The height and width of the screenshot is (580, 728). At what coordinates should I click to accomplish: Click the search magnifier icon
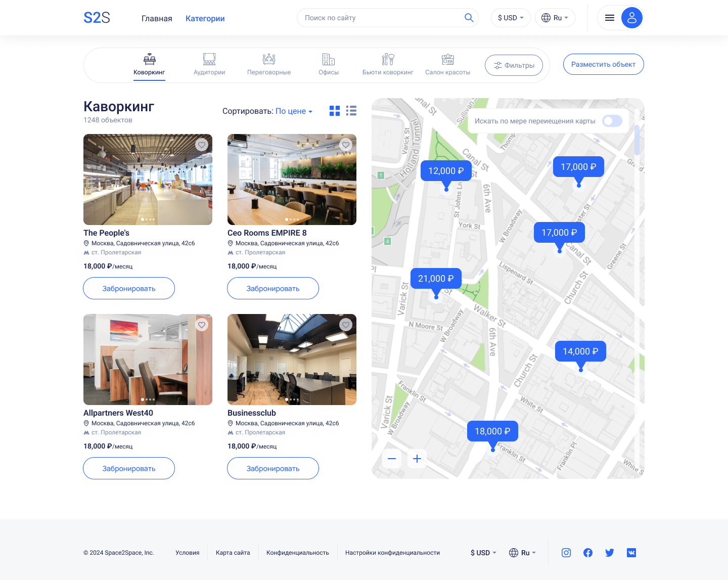point(469,18)
